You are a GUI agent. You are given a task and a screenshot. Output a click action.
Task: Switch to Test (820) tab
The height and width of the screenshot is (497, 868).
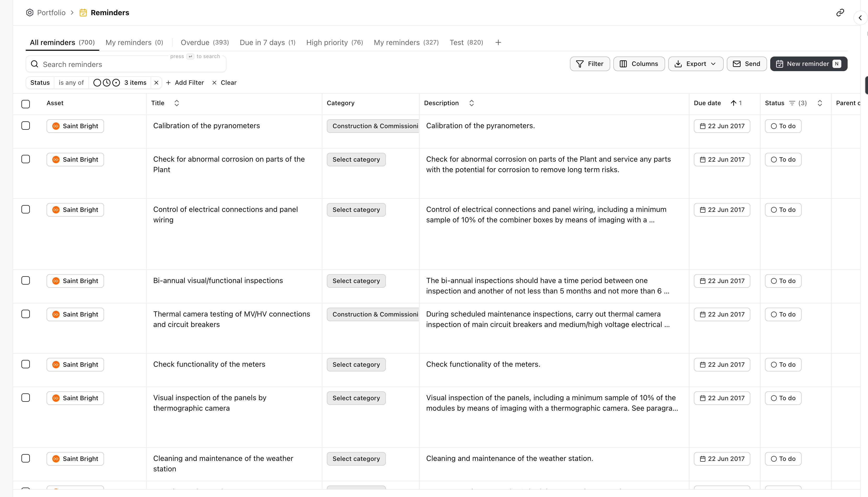point(466,42)
